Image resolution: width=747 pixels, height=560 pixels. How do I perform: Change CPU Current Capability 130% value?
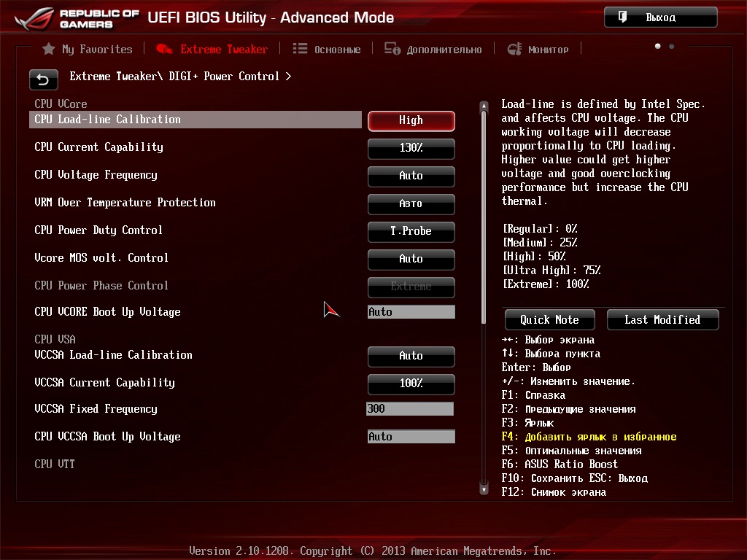coord(411,148)
